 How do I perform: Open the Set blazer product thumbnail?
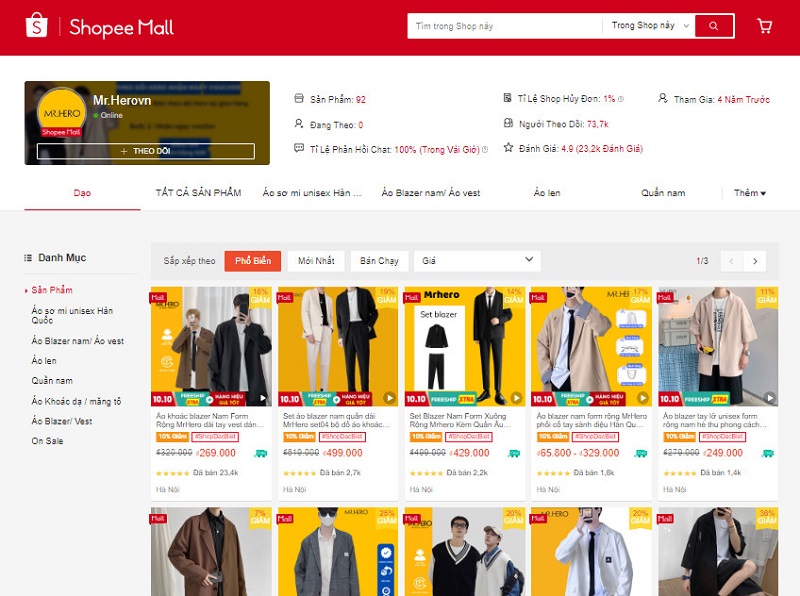pos(464,346)
